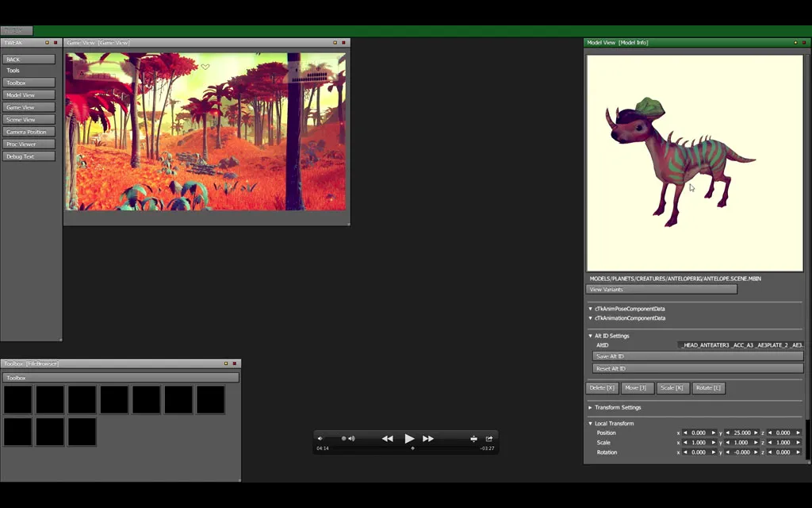Expand the Transform Settings section
The image size is (812, 508).
pos(591,407)
